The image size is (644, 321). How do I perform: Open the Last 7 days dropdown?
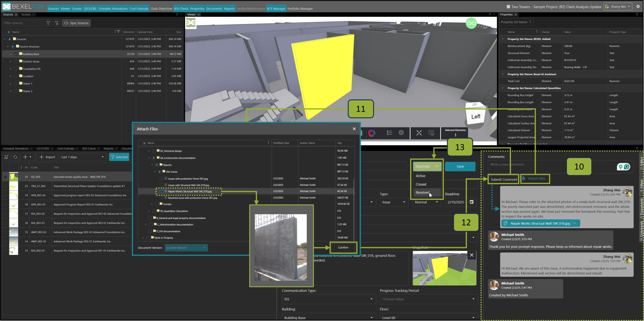tap(83, 157)
